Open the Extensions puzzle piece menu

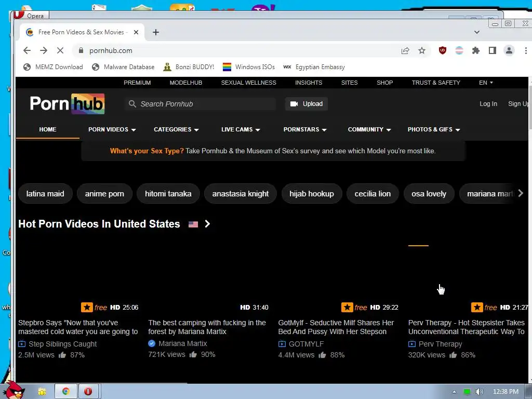pos(476,50)
